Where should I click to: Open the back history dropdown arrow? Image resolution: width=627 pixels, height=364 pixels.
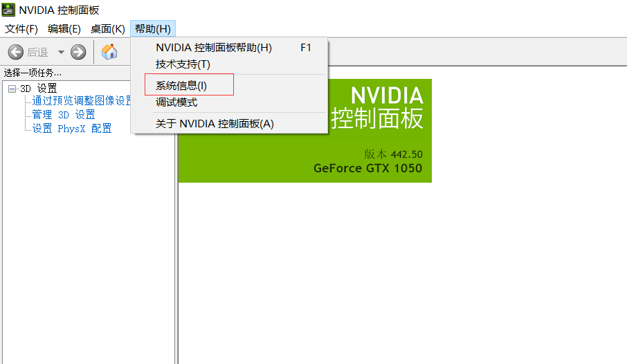(61, 52)
